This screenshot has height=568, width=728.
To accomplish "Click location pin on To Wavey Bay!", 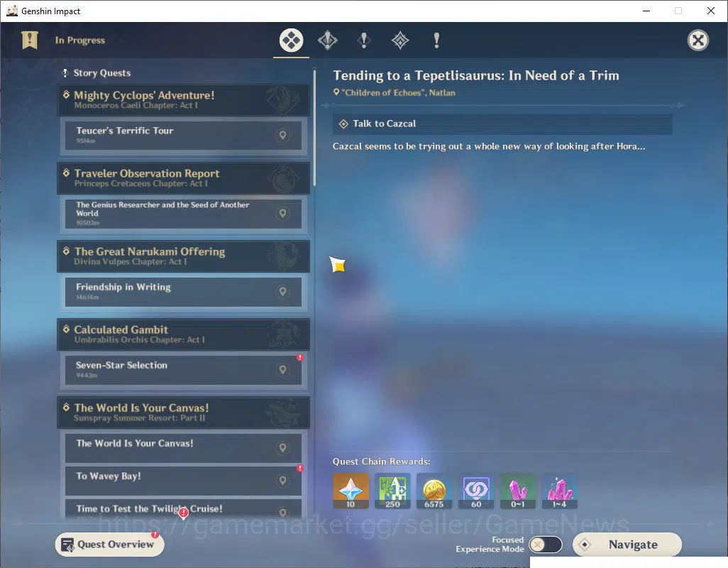I will coord(282,480).
